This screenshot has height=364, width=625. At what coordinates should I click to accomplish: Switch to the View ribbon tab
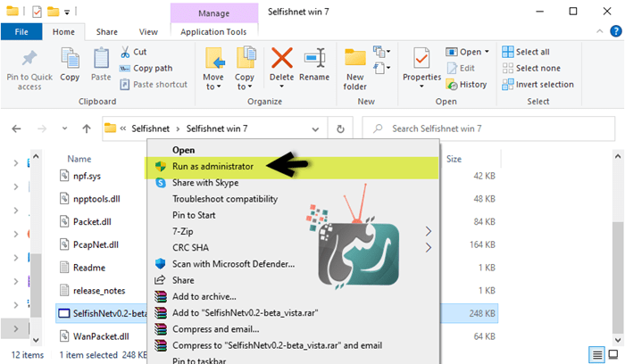tap(148, 32)
